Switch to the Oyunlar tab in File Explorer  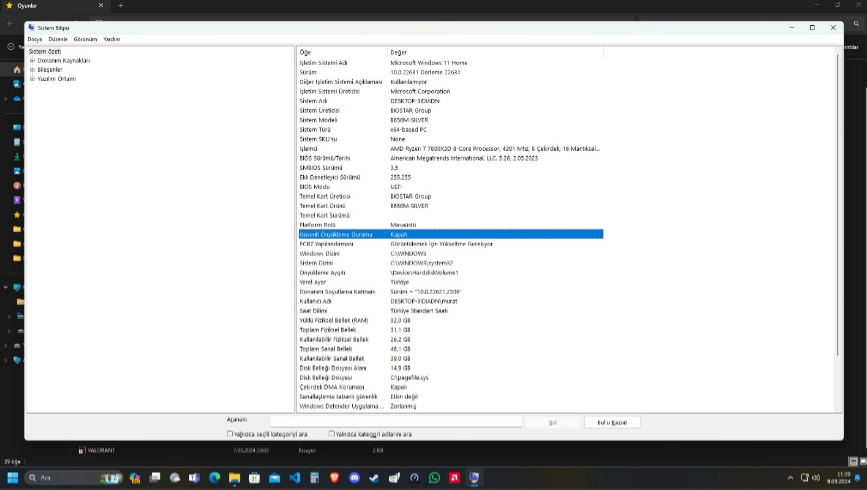tap(54, 6)
